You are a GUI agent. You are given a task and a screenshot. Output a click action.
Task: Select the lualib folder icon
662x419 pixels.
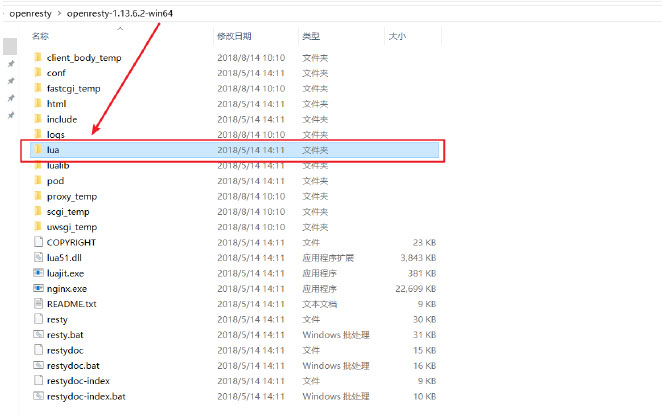click(38, 165)
